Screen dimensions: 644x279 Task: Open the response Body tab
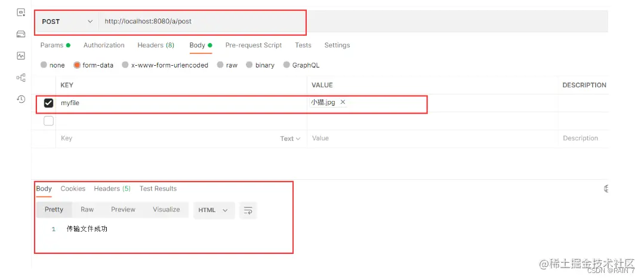click(44, 189)
